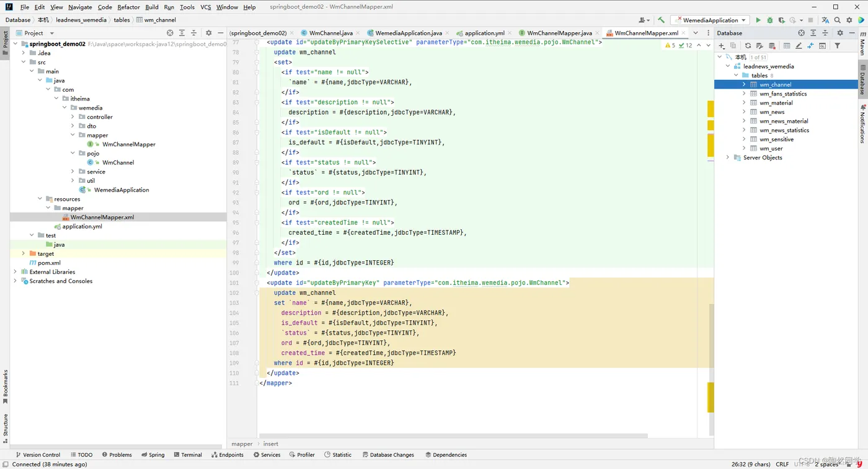Screen dimensions: 868x469
Task: Toggle Notifications side tool window
Action: (862, 124)
